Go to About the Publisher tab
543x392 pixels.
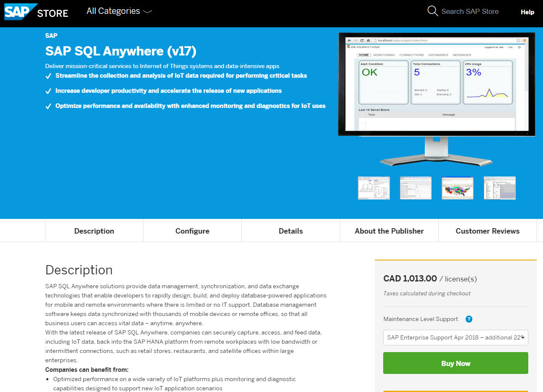coord(389,231)
